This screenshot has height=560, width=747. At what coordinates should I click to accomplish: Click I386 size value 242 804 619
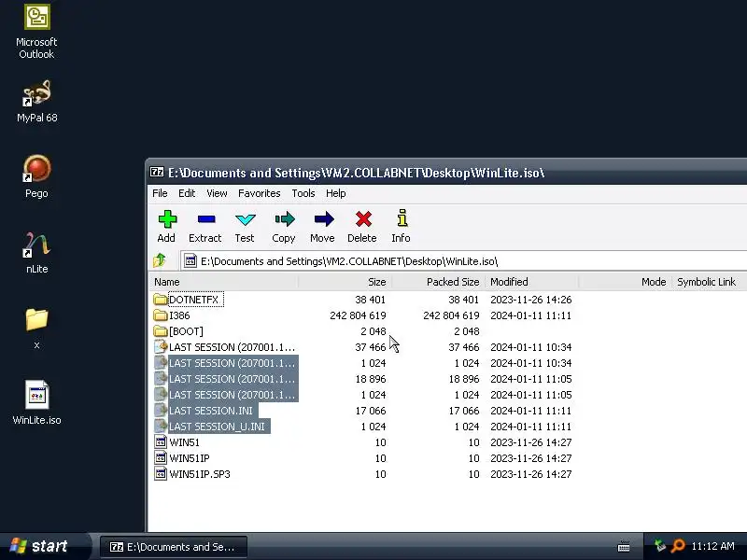click(x=358, y=315)
